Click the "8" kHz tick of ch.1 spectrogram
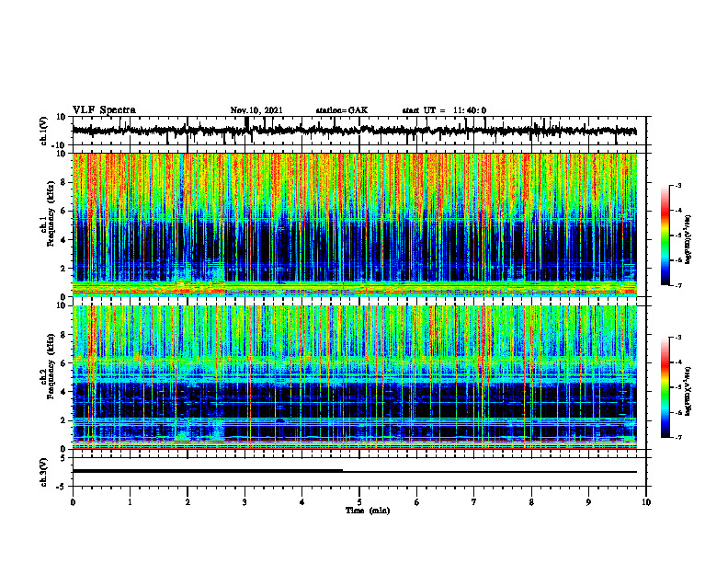 [64, 182]
